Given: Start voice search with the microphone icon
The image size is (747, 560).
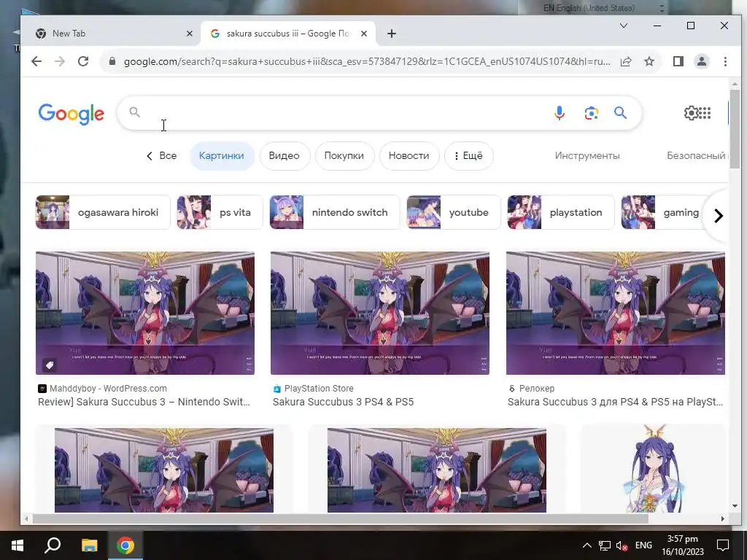Looking at the screenshot, I should (560, 113).
